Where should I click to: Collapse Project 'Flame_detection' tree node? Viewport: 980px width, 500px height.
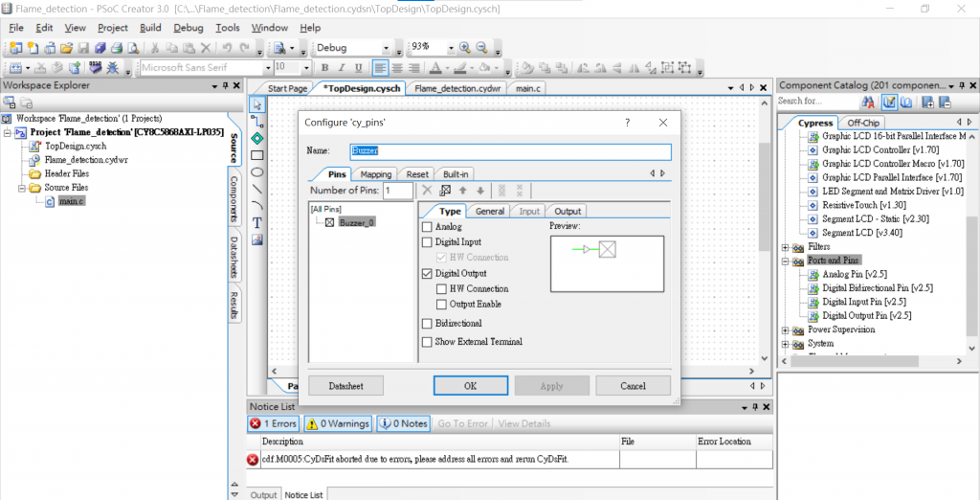click(8, 133)
